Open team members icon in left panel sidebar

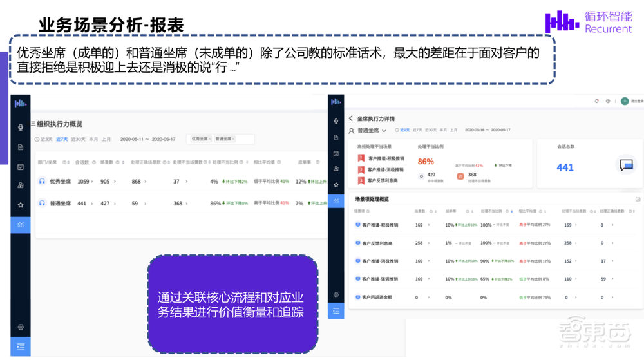coord(21,185)
